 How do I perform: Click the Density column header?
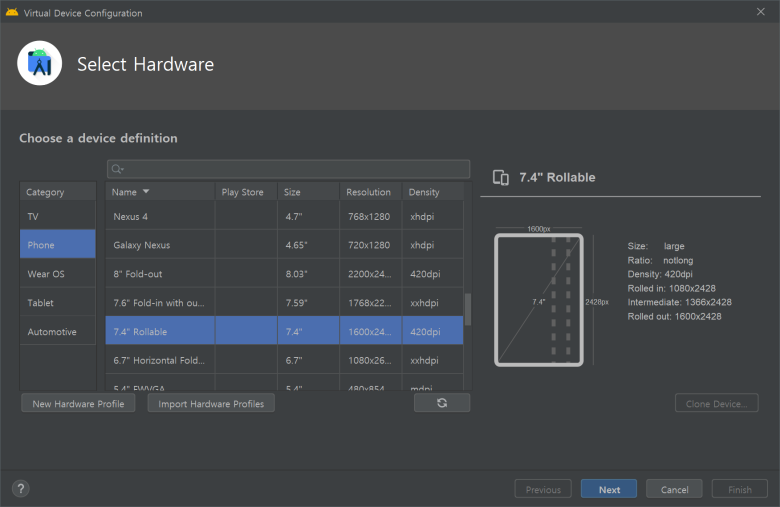[433, 192]
